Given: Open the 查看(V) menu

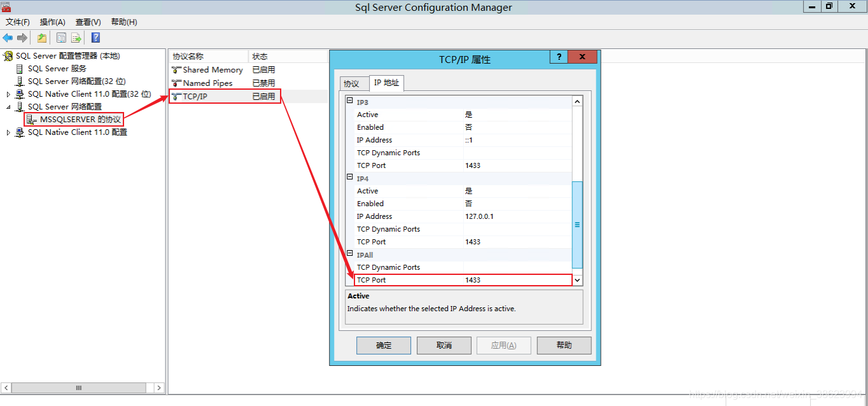Looking at the screenshot, I should pyautogui.click(x=88, y=22).
